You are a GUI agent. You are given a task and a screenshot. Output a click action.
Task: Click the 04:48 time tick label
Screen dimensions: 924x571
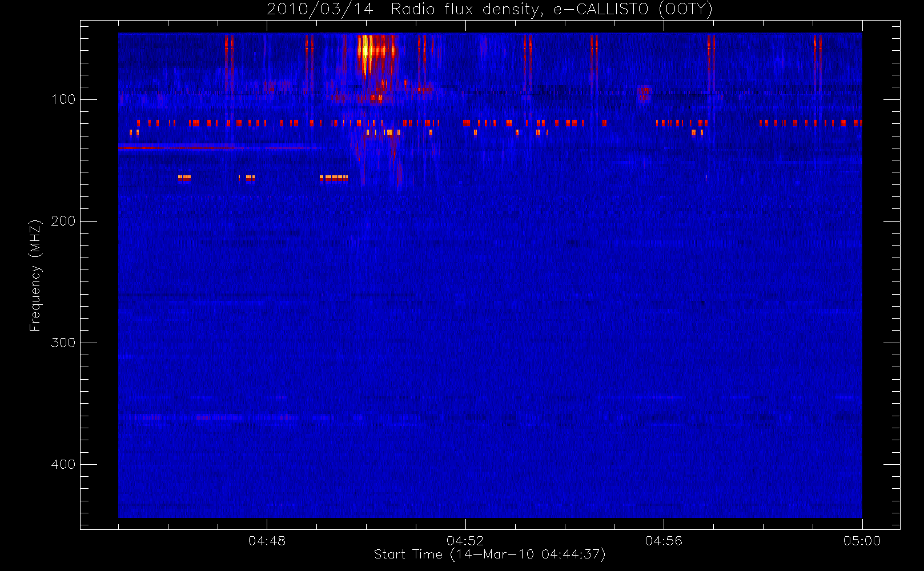[x=267, y=541]
